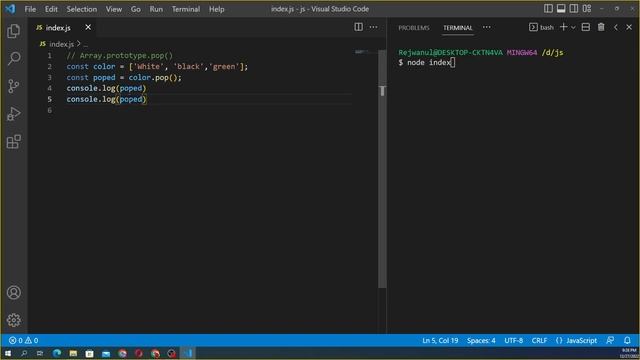Split the terminal

pyautogui.click(x=586, y=27)
